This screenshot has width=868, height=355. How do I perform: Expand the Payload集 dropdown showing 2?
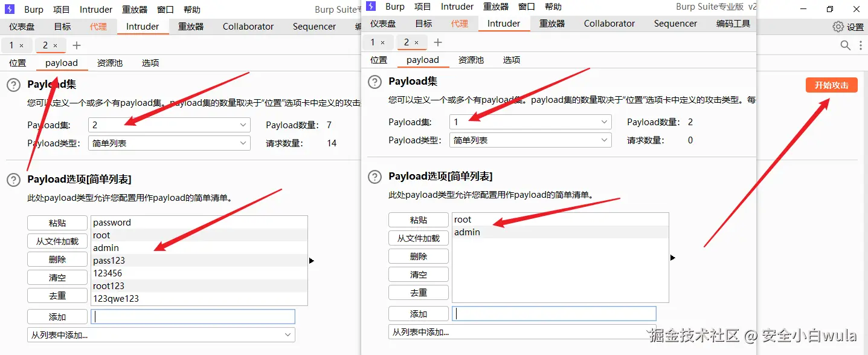coord(169,125)
